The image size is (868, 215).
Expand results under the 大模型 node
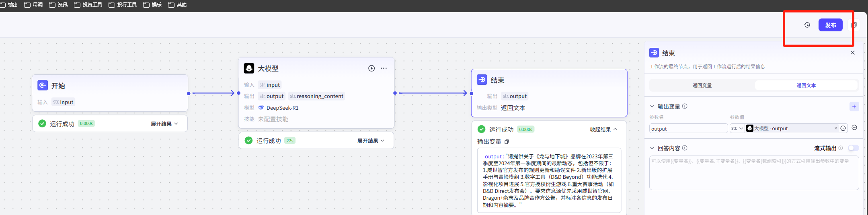[x=371, y=141]
